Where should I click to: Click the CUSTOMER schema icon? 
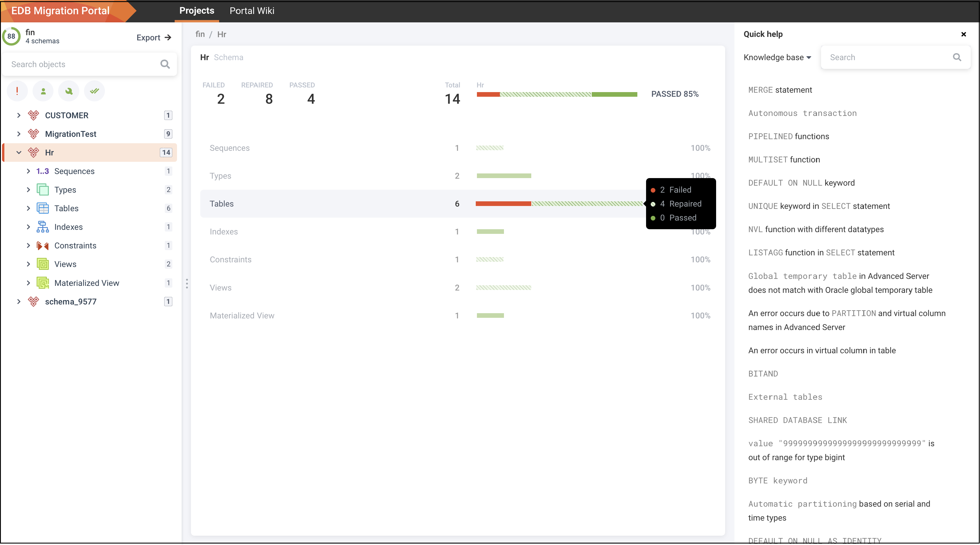(x=33, y=115)
